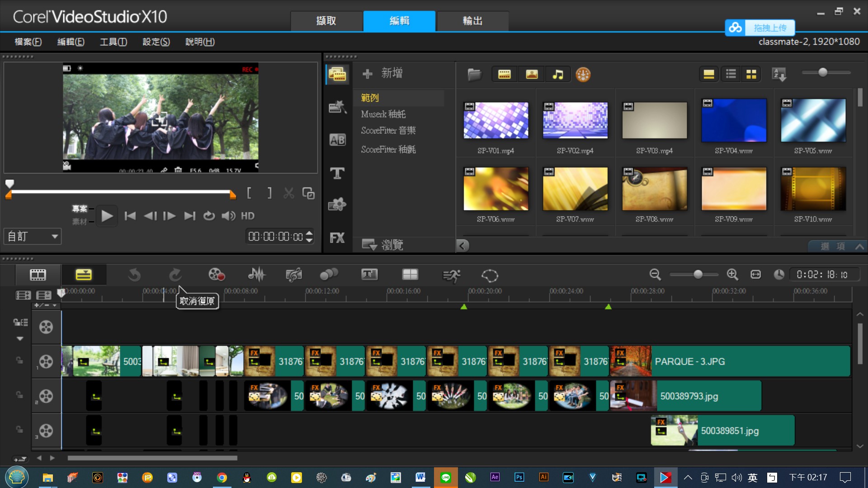Step to next frame
The height and width of the screenshot is (488, 868).
(x=170, y=216)
